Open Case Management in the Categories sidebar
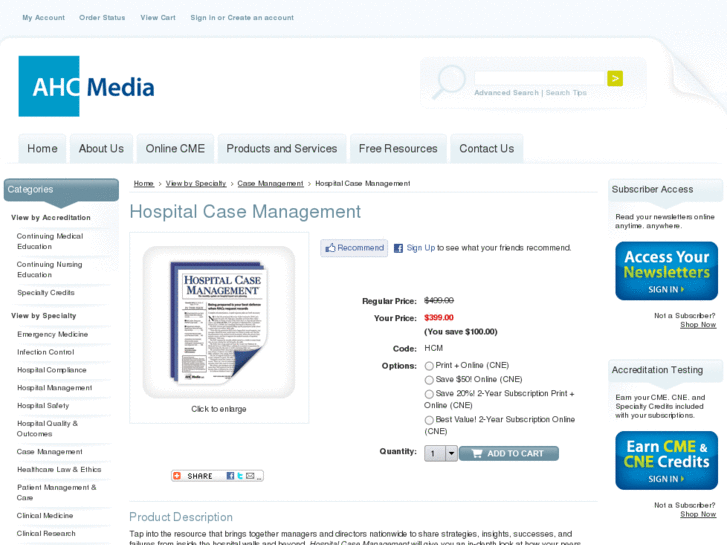This screenshot has height=545, width=727. click(50, 452)
